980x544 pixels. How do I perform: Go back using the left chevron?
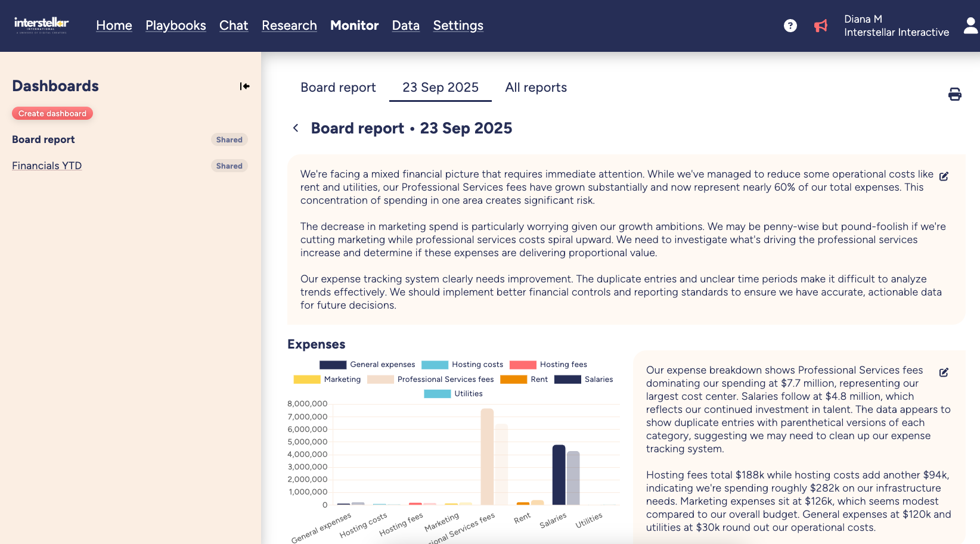(x=296, y=128)
